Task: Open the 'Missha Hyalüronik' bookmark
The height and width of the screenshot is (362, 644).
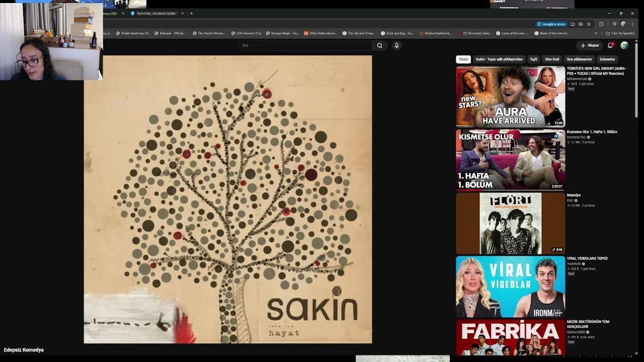Action: pos(436,33)
